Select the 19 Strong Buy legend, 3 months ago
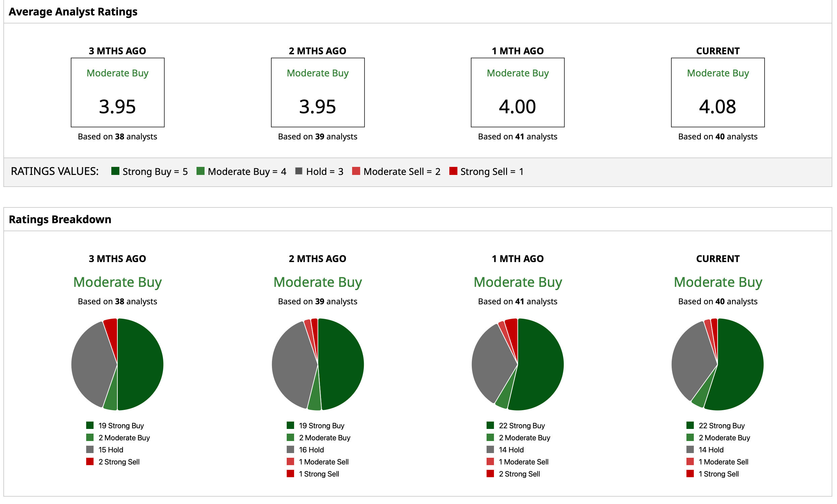The height and width of the screenshot is (504, 837). point(121,426)
